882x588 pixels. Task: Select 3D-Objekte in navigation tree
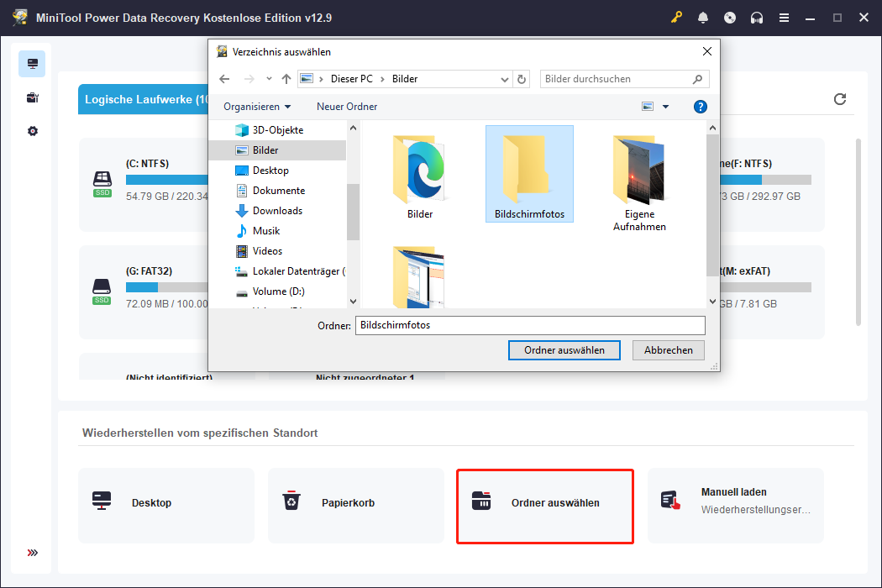coord(277,130)
